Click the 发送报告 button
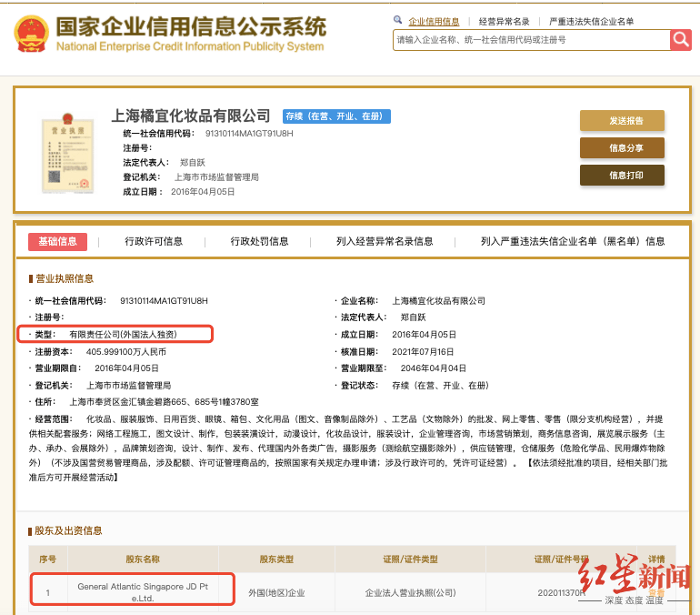This screenshot has height=615, width=700. coord(622,121)
